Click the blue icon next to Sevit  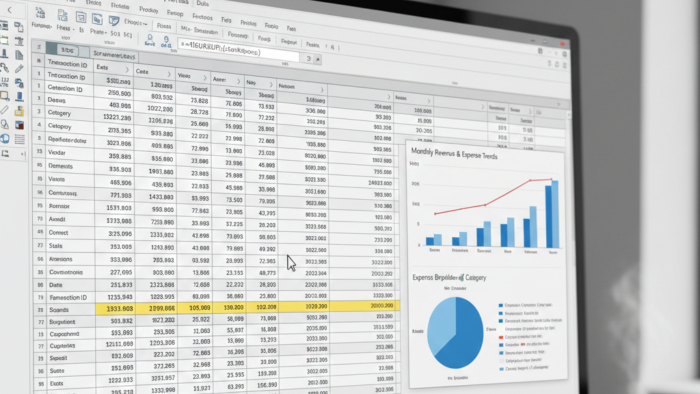166,41
